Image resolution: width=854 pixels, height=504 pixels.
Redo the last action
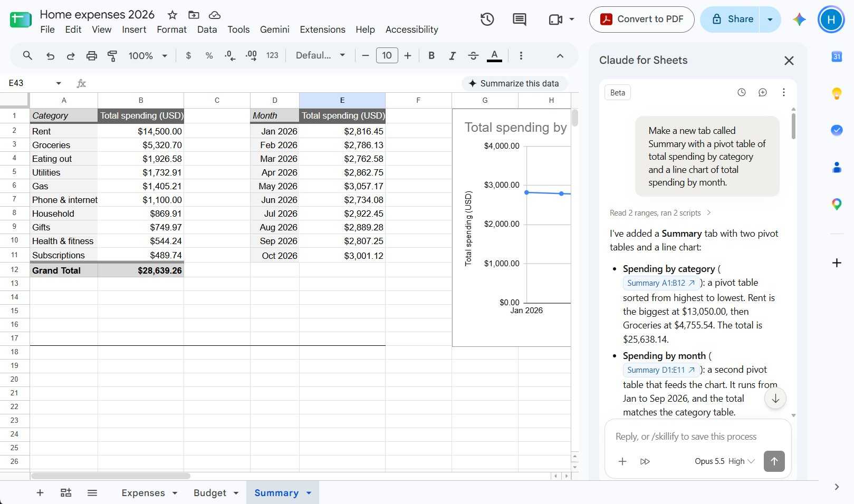tap(71, 55)
